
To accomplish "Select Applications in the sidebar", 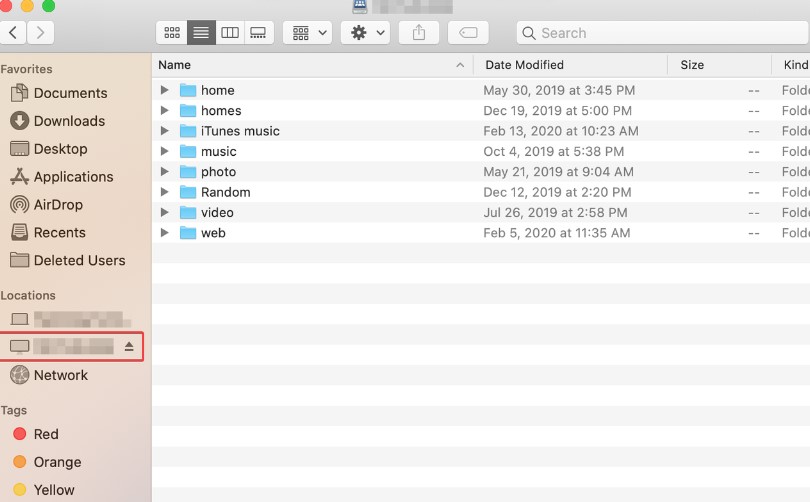I will click(73, 177).
